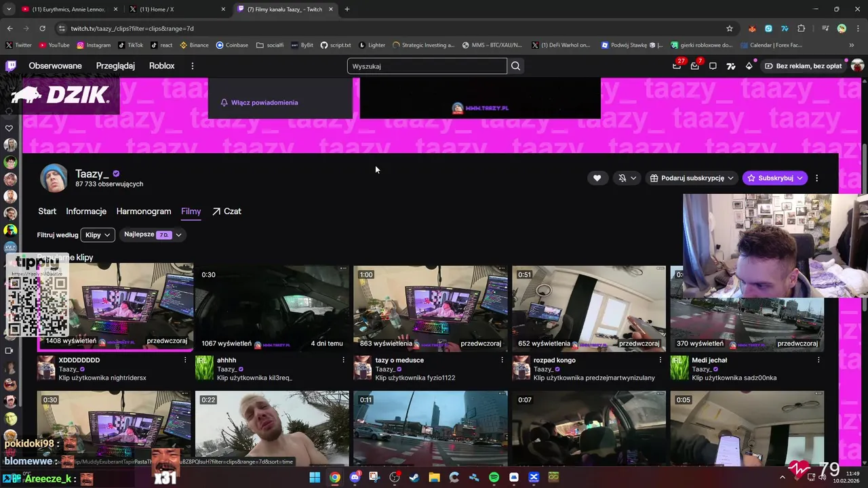Go to Przeglądaj in Twitch nav

(115, 66)
